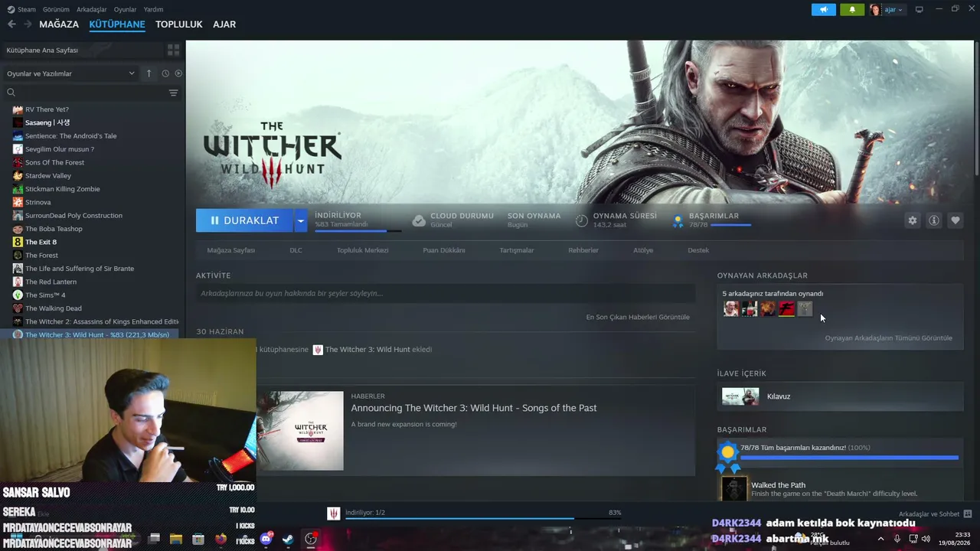
Task: Open the Rehberler link
Action: click(583, 250)
